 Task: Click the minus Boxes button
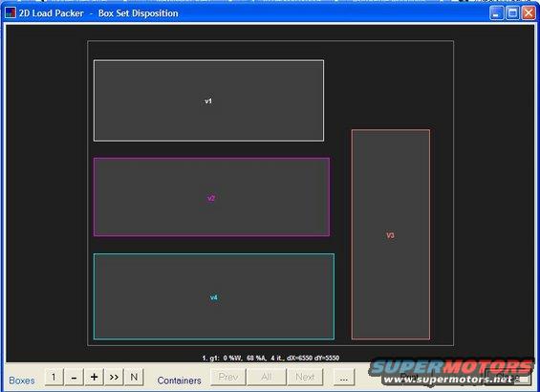pyautogui.click(x=74, y=378)
